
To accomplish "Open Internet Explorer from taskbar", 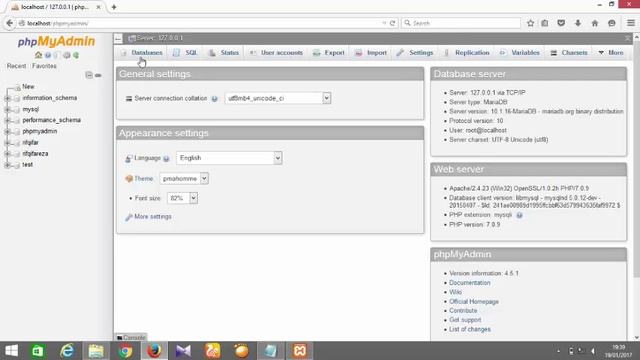I will point(67,351).
